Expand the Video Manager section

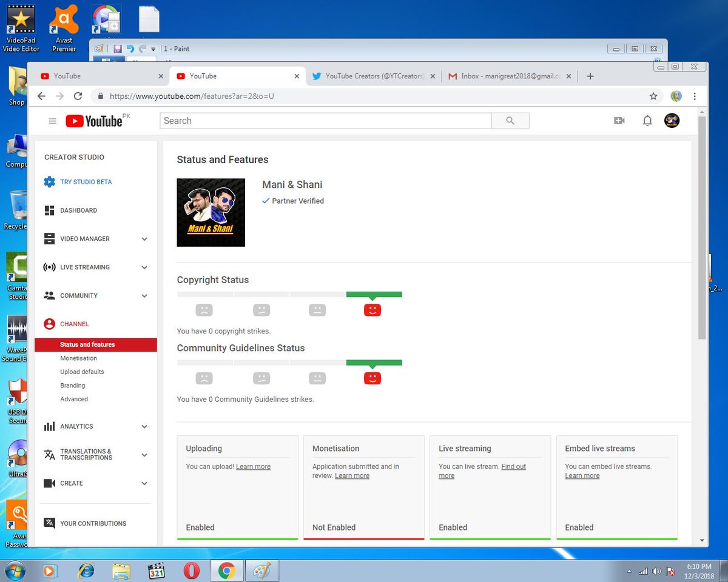point(144,239)
